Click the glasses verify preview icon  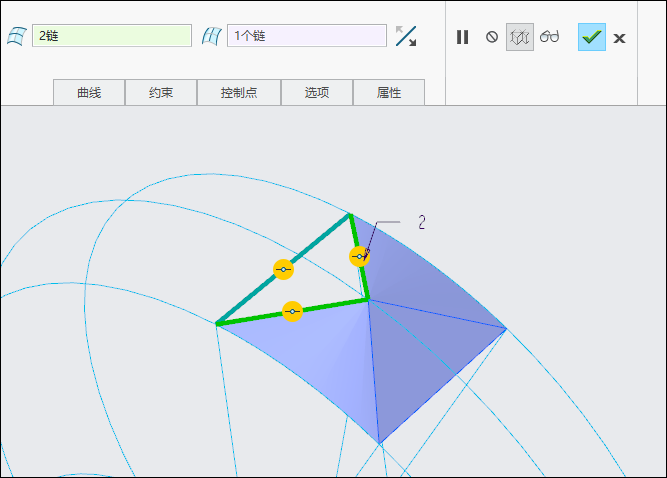click(x=549, y=37)
